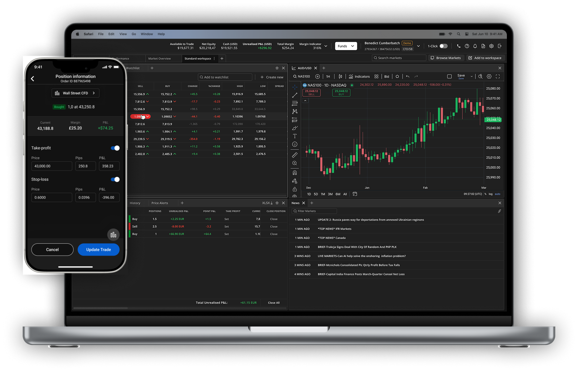Screen dimensions: 578x392
Task: Select the brush drawing tool
Action: click(294, 128)
